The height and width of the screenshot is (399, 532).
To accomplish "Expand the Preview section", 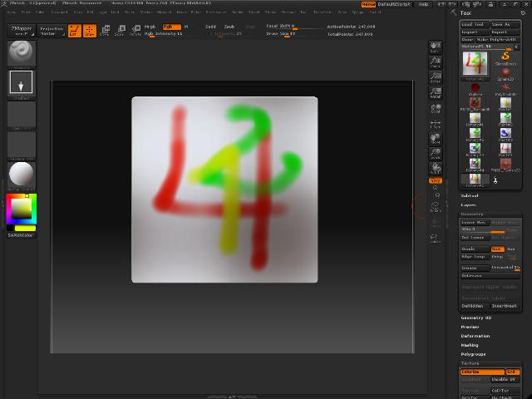I will [x=470, y=327].
